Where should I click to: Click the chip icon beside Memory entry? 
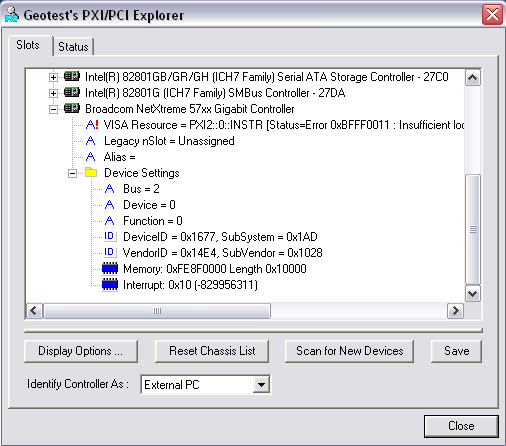[110, 268]
